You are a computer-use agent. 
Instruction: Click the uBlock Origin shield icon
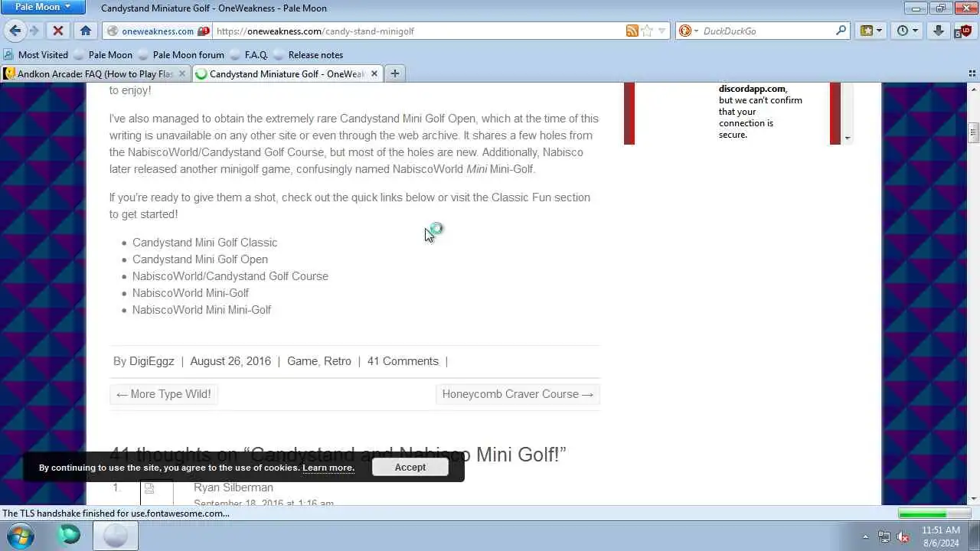click(x=963, y=31)
